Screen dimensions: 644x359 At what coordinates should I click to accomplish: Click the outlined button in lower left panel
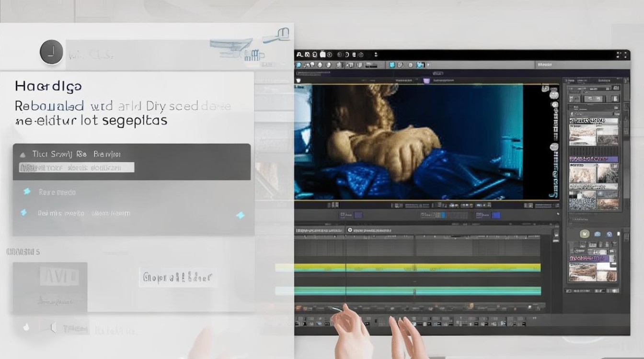(177, 277)
